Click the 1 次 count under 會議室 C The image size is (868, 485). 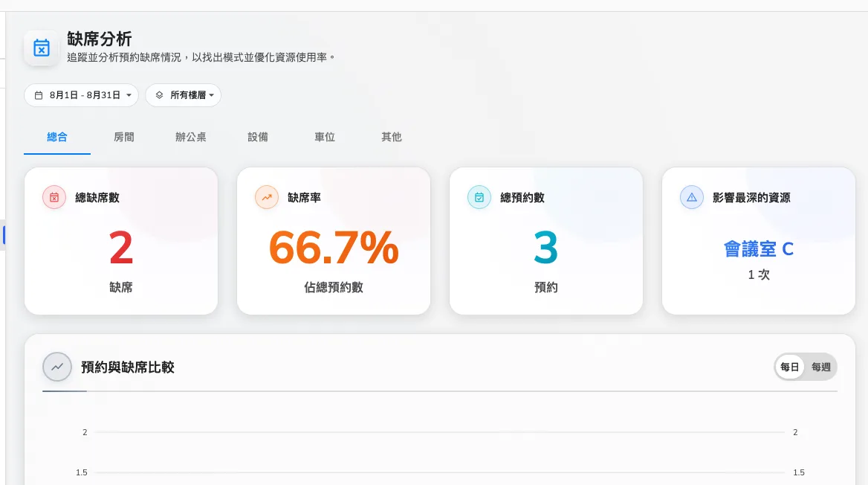pos(759,275)
